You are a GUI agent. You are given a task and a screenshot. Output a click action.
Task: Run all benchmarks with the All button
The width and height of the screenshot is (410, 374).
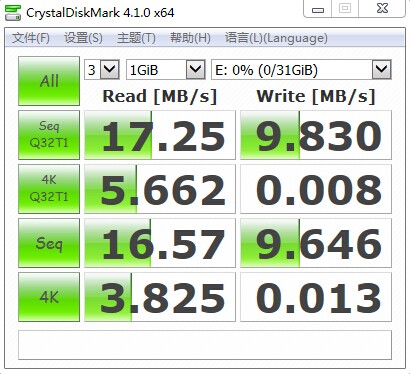coord(49,81)
